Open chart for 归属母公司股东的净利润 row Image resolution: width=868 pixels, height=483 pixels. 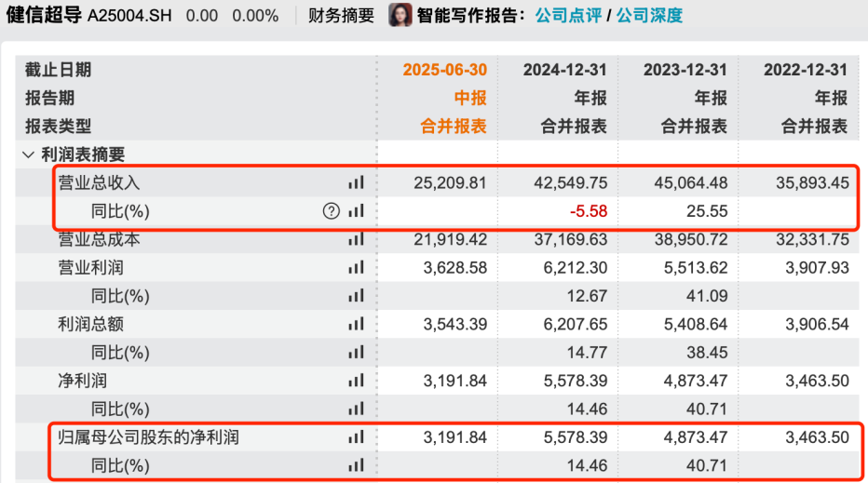coord(356,437)
